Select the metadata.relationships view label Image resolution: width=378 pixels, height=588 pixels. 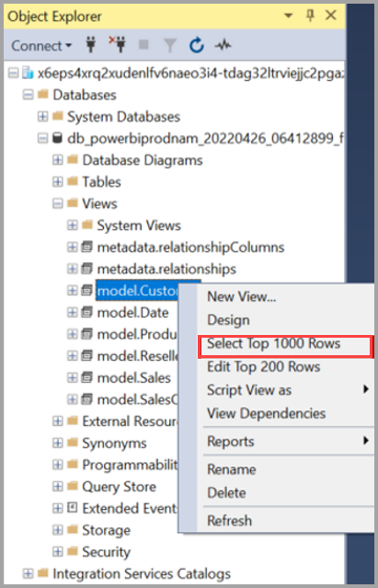click(166, 269)
